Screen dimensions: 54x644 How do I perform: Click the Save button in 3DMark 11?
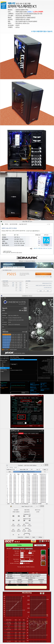click(x=48, y=291)
